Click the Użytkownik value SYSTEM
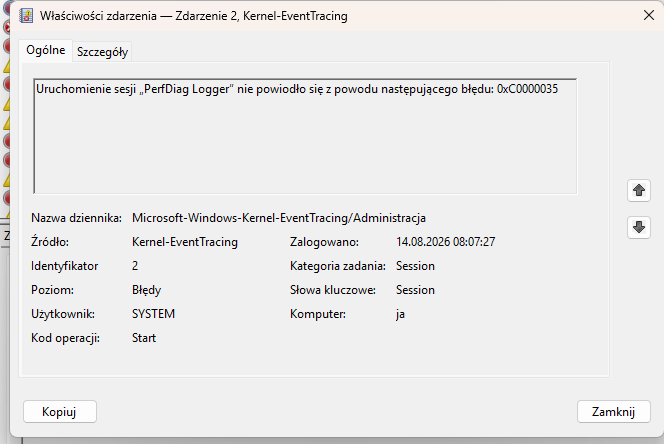 [x=153, y=314]
